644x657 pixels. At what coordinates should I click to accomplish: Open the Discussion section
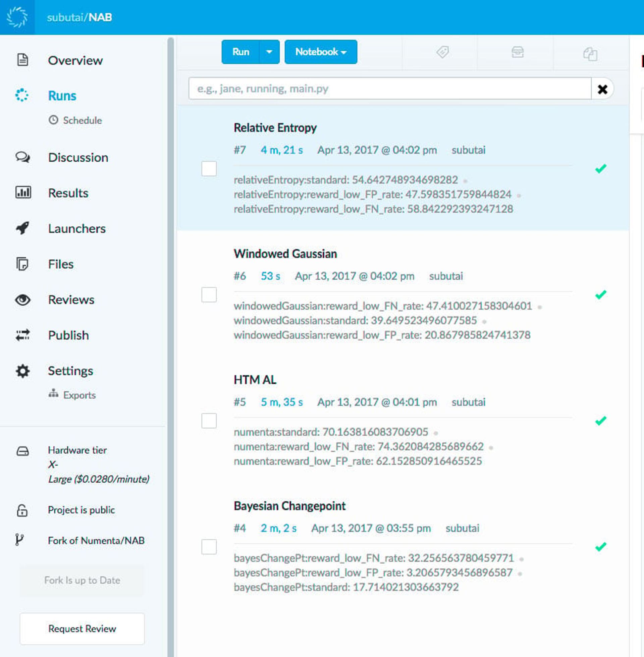point(78,158)
